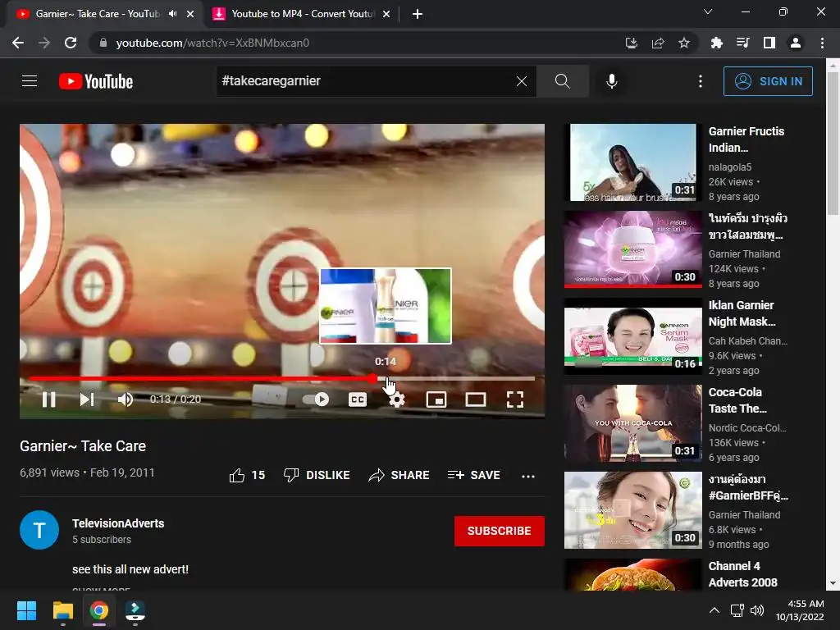Image resolution: width=840 pixels, height=630 pixels.
Task: Search with your voice microphone
Action: point(612,81)
